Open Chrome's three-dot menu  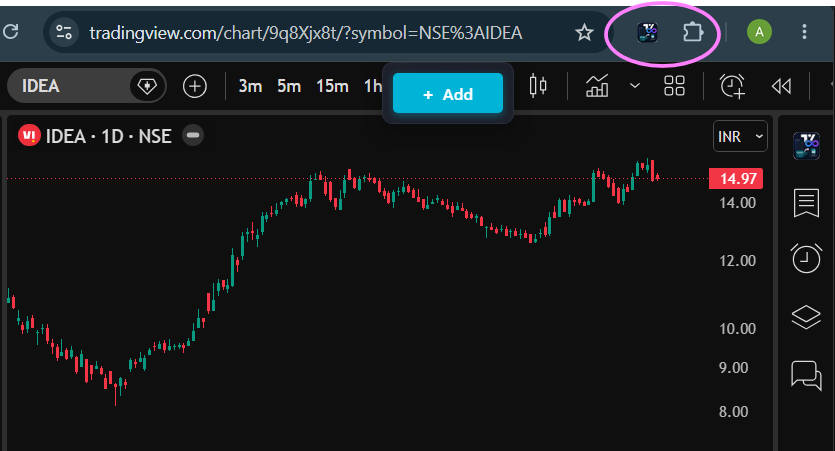(804, 32)
